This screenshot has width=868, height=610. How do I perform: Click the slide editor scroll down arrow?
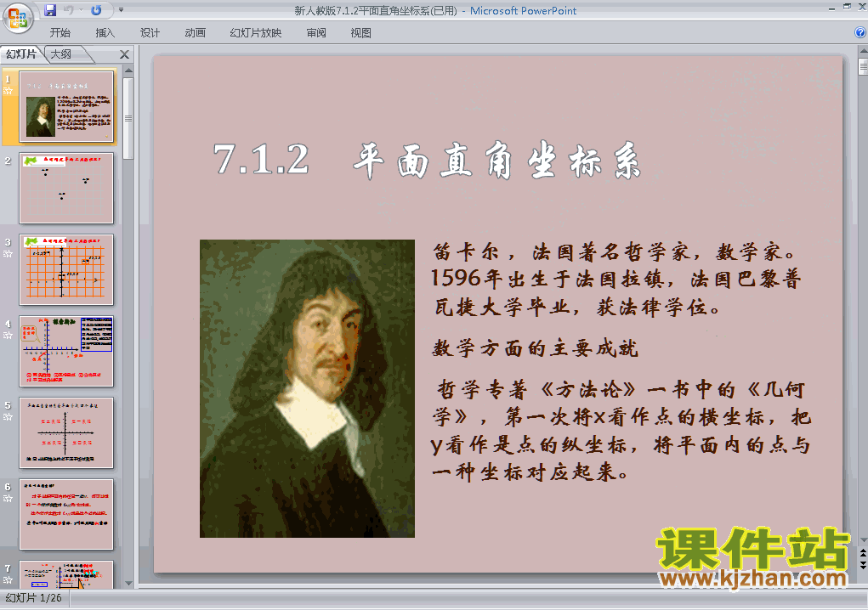coord(863,539)
